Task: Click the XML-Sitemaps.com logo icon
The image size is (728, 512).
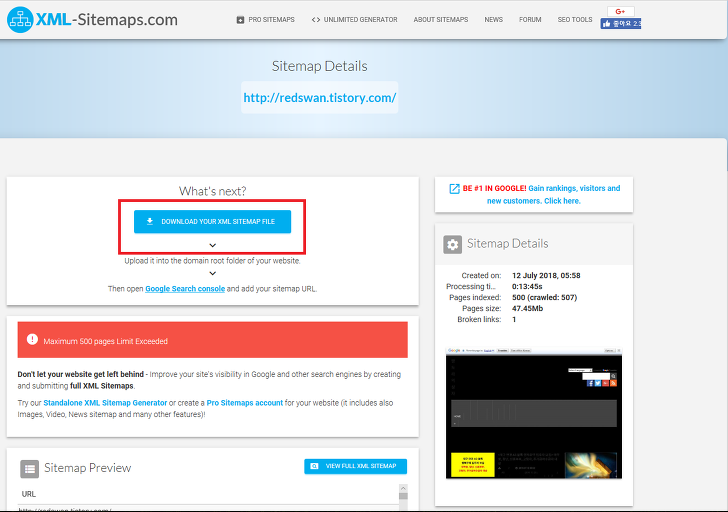Action: coord(20,19)
